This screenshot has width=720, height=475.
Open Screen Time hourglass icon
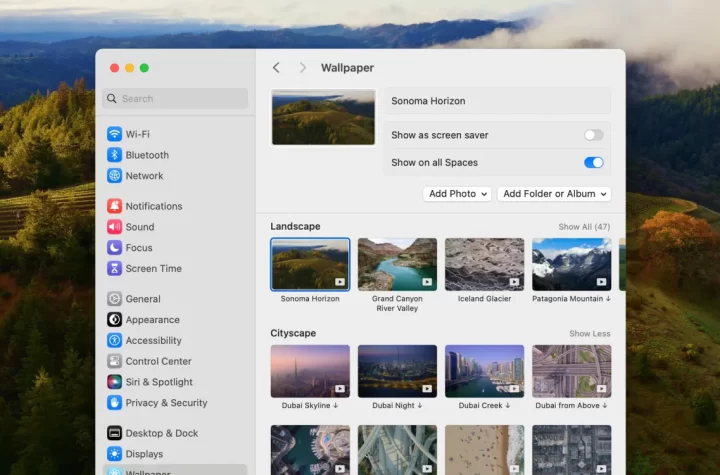pyautogui.click(x=115, y=269)
